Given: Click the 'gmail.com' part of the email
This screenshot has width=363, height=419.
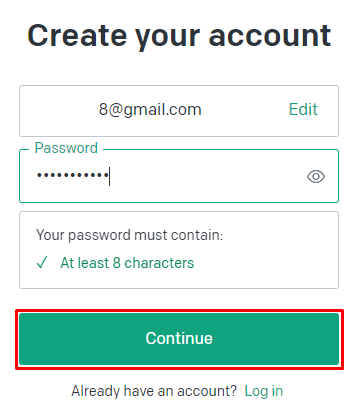Looking at the screenshot, I should [x=163, y=111].
